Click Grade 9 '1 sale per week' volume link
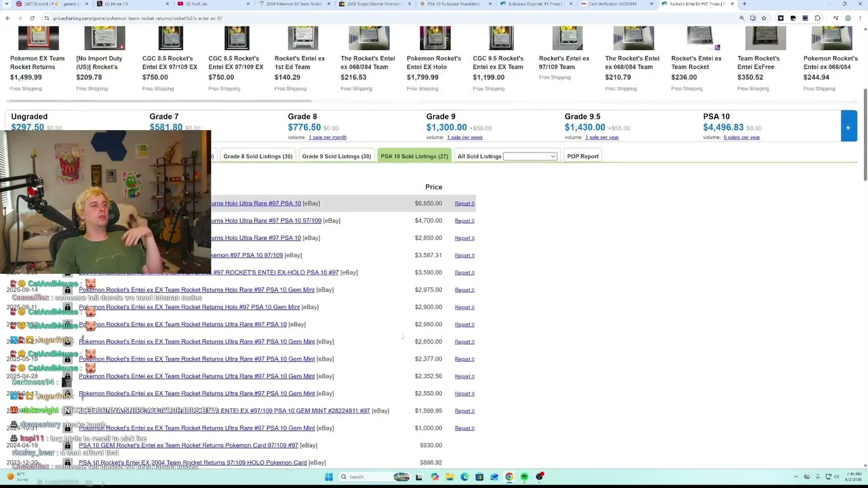This screenshot has width=868, height=488. pos(465,138)
